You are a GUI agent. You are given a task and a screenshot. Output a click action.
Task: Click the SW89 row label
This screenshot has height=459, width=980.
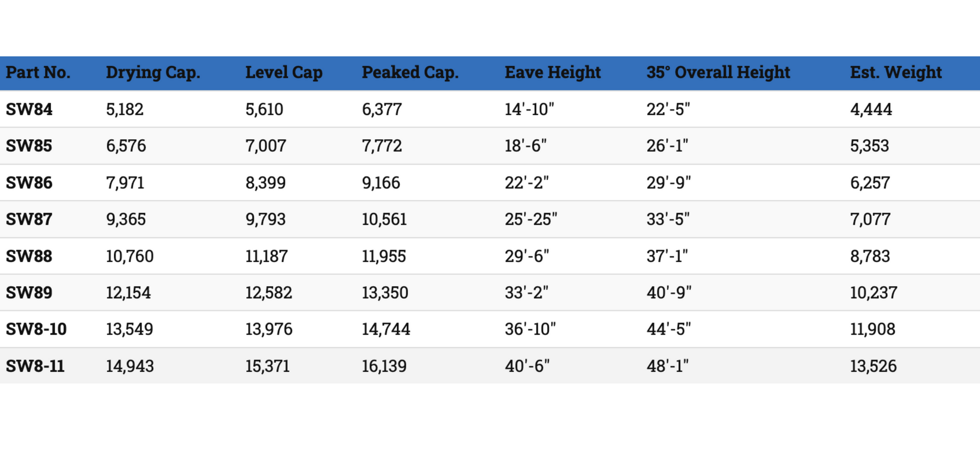pyautogui.click(x=29, y=293)
